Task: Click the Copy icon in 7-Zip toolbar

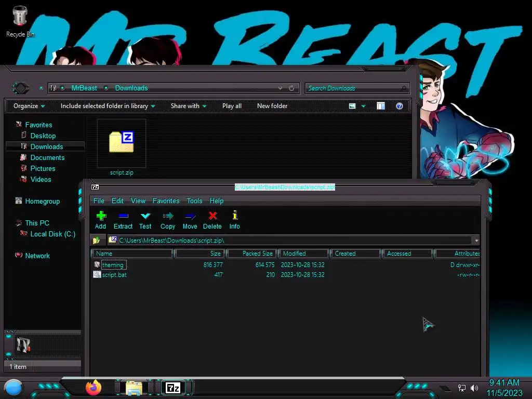Action: coord(168,216)
